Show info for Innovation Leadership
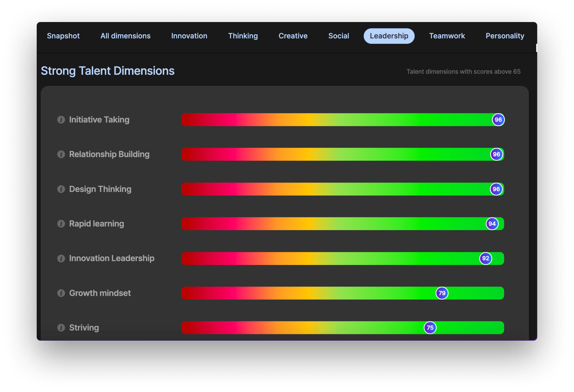The image size is (574, 392). (61, 258)
